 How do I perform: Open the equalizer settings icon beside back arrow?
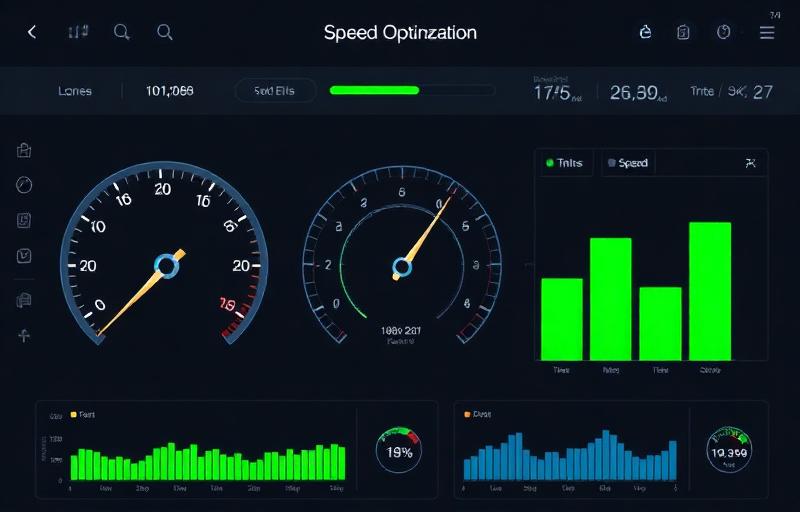coord(78,32)
